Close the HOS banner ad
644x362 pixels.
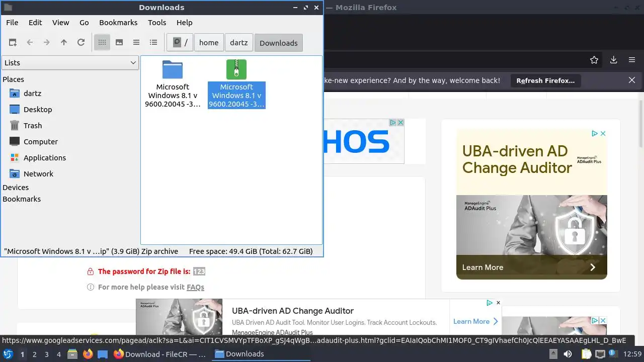[x=401, y=123]
